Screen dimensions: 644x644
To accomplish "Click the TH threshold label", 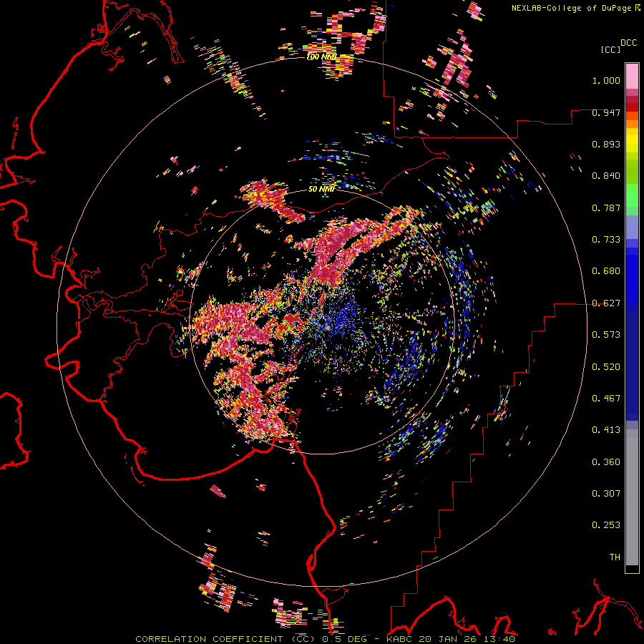I will tap(615, 557).
